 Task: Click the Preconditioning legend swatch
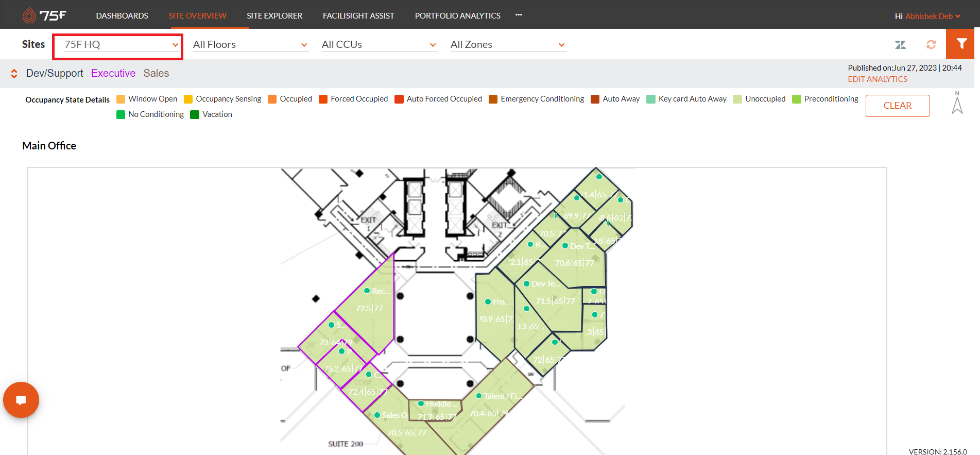797,99
